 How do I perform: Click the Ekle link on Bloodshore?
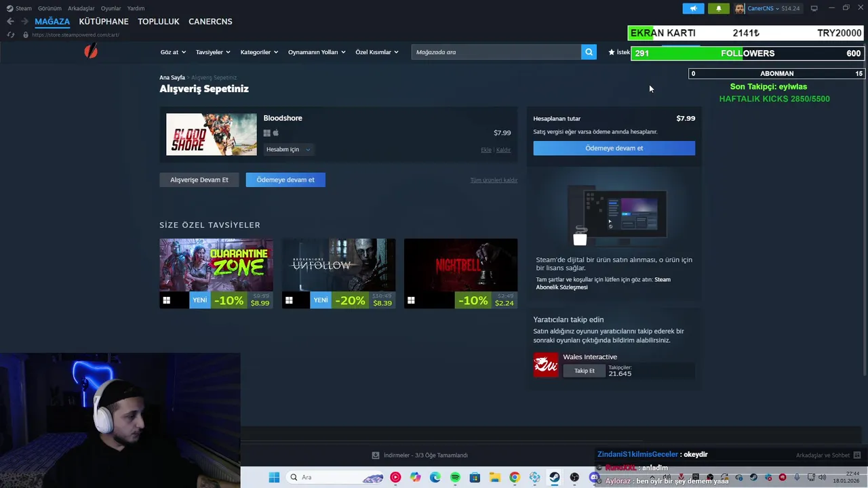486,150
